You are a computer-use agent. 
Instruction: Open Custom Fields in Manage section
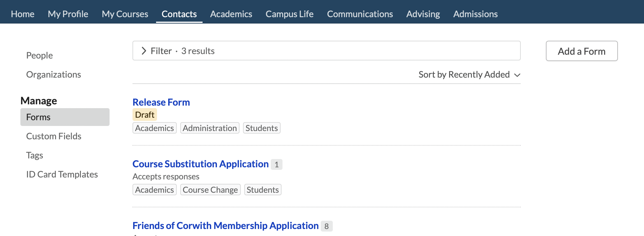click(54, 136)
